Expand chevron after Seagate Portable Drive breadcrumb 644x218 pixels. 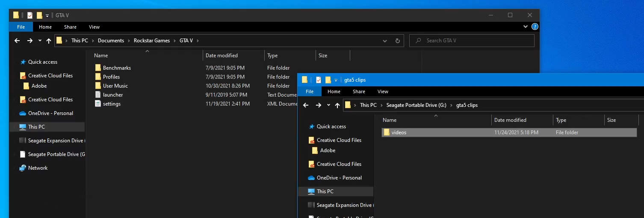pyautogui.click(x=451, y=105)
